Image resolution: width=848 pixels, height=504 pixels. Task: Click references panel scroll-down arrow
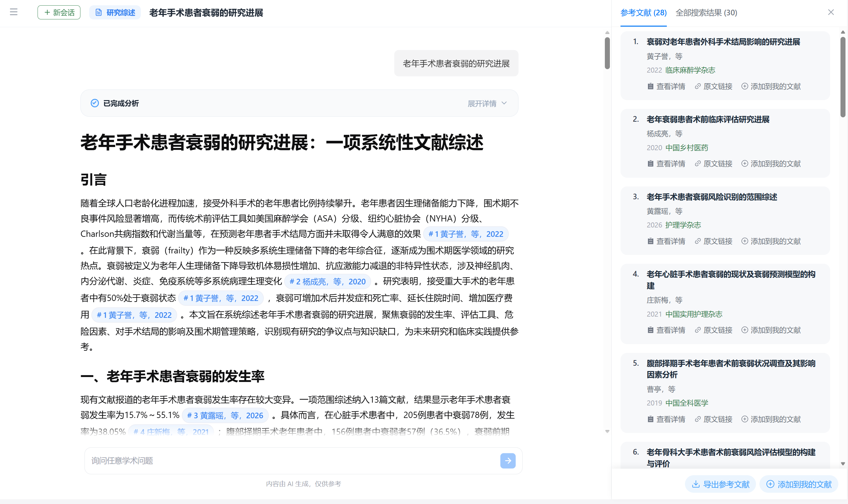[x=843, y=464]
